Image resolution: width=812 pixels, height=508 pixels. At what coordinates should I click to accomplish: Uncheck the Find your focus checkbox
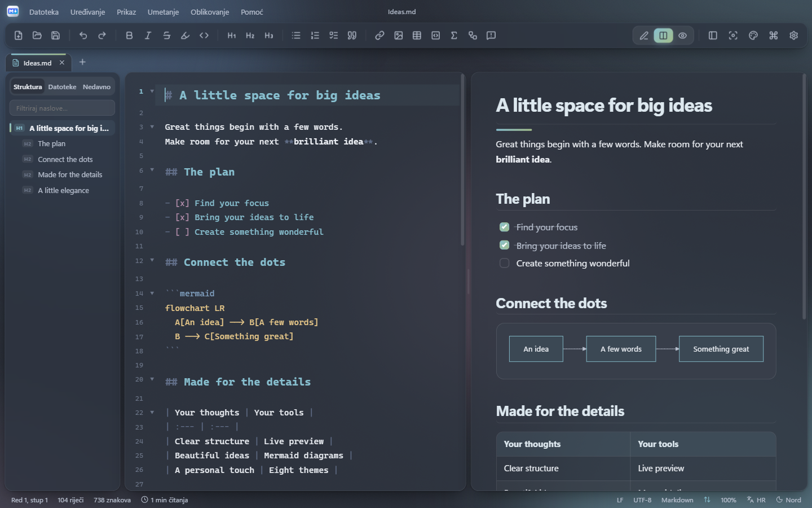click(x=504, y=227)
